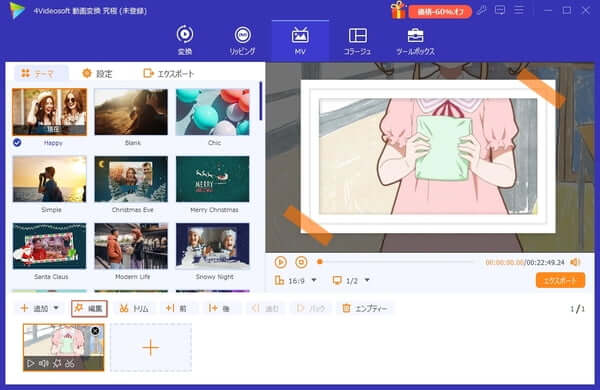Open the 1/2 preview resolution dropdown

tap(351, 281)
